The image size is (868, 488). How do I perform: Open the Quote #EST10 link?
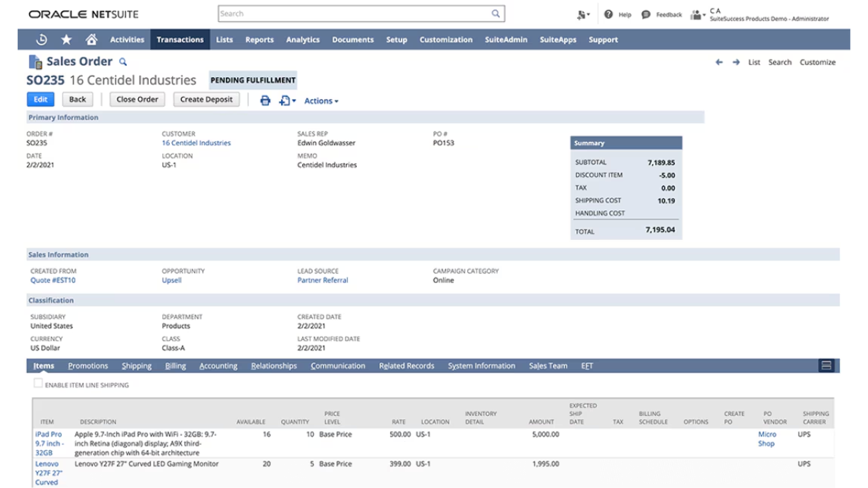(x=53, y=280)
